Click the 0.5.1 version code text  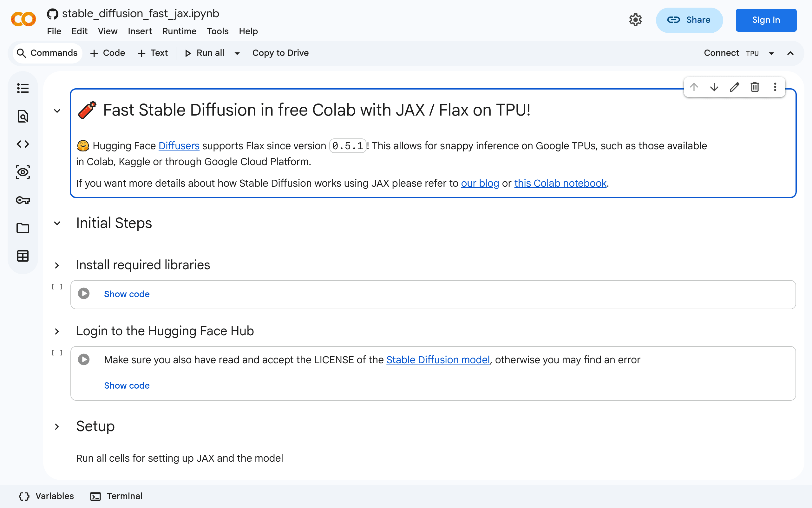pyautogui.click(x=348, y=146)
